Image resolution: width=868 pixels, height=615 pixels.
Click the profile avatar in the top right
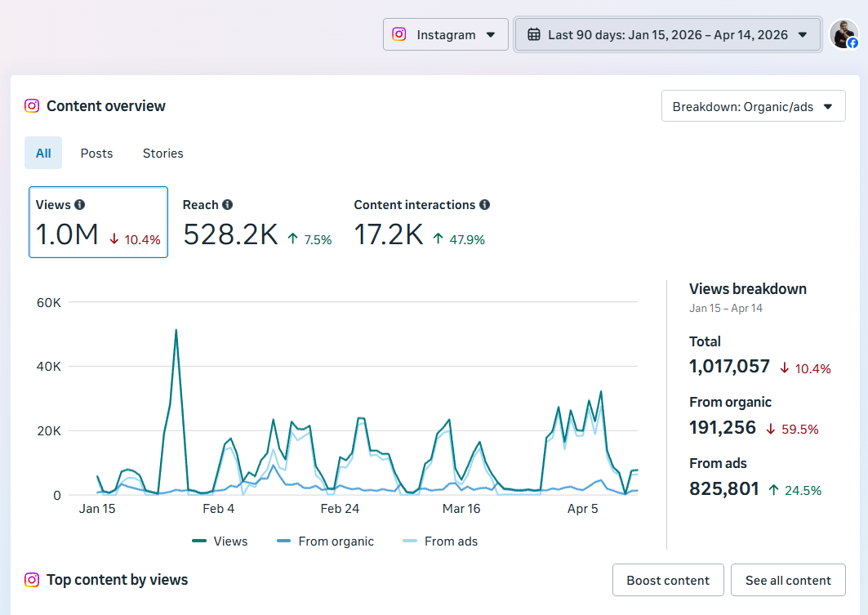click(844, 34)
